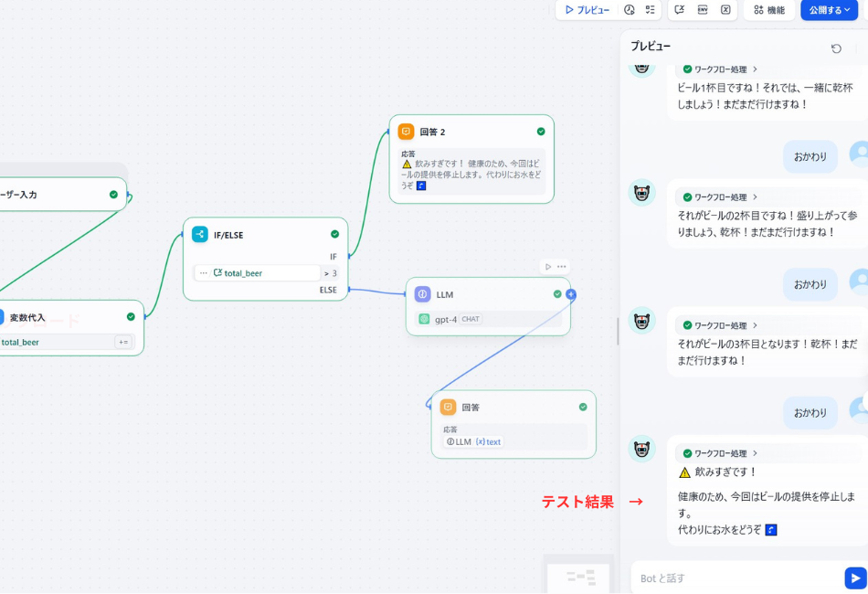Open the checklist icon in the top toolbar

[651, 10]
